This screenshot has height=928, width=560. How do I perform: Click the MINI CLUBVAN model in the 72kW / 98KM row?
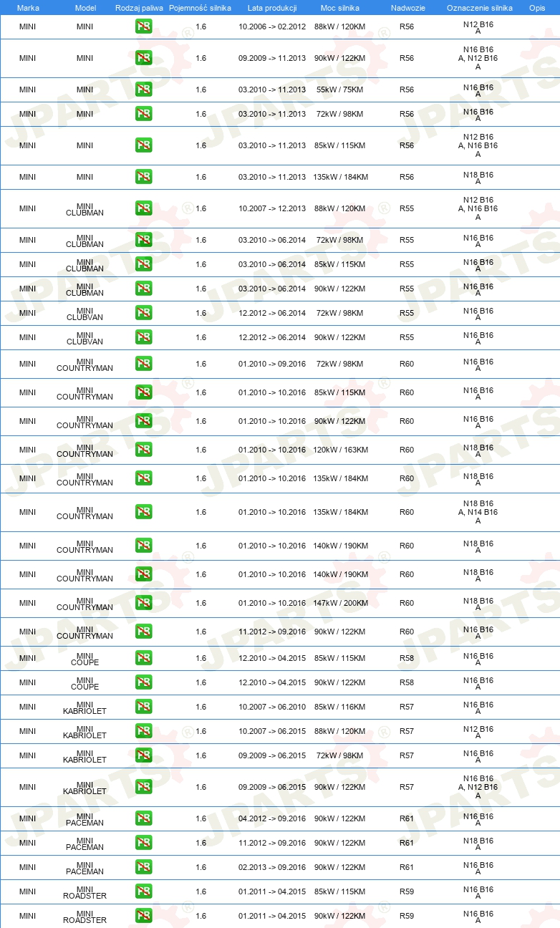(85, 313)
